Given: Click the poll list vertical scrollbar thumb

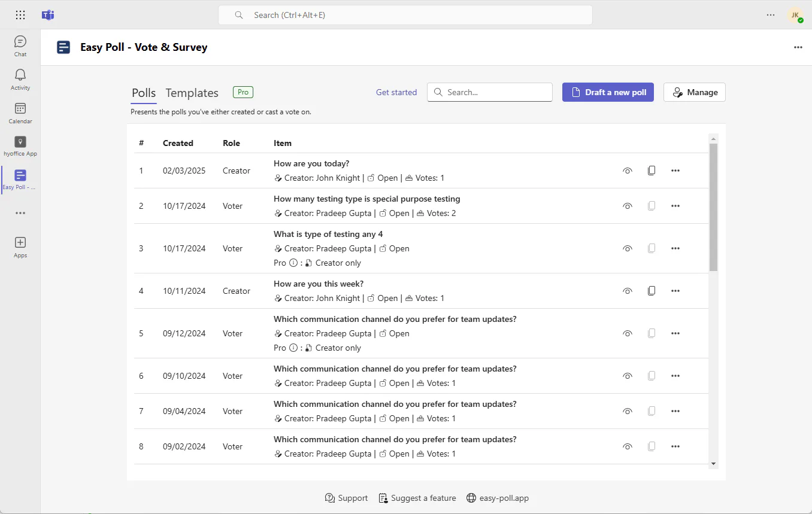Looking at the screenshot, I should click(713, 207).
